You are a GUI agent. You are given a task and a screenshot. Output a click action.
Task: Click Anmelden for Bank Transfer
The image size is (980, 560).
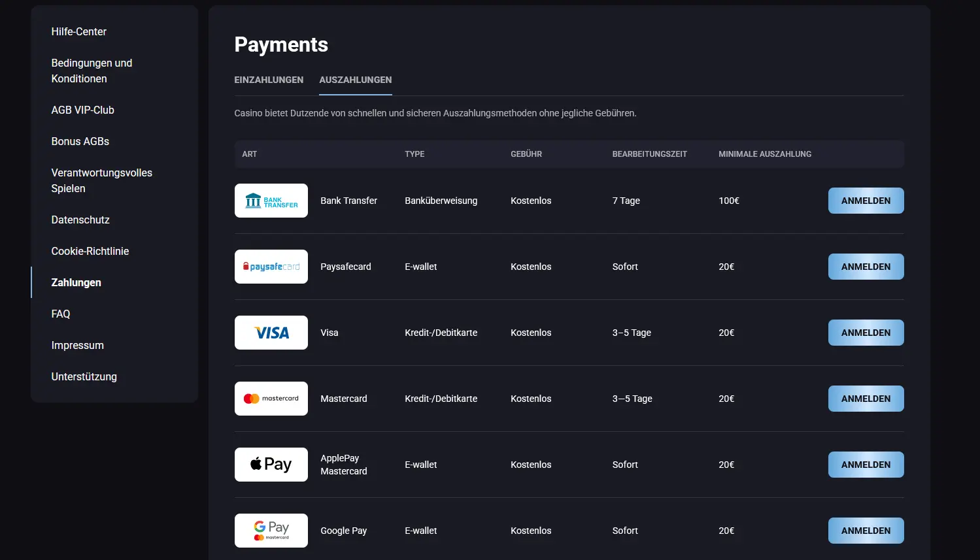click(866, 201)
